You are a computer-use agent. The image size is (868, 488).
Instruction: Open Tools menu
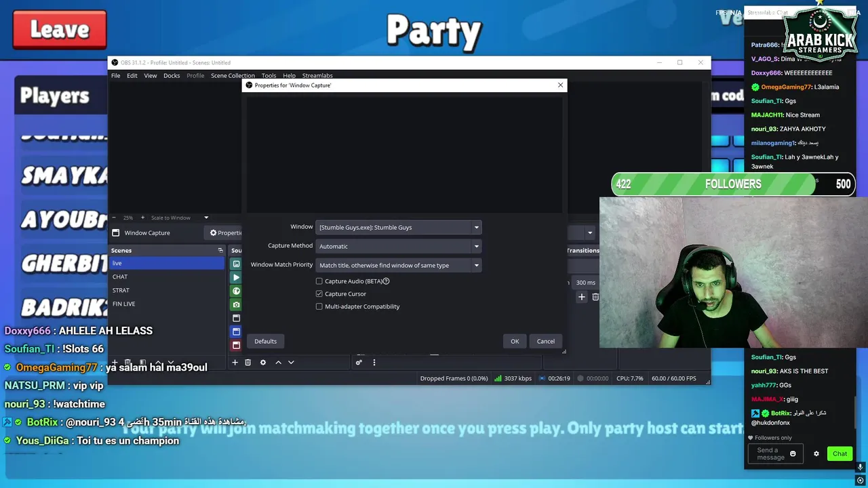pos(269,76)
